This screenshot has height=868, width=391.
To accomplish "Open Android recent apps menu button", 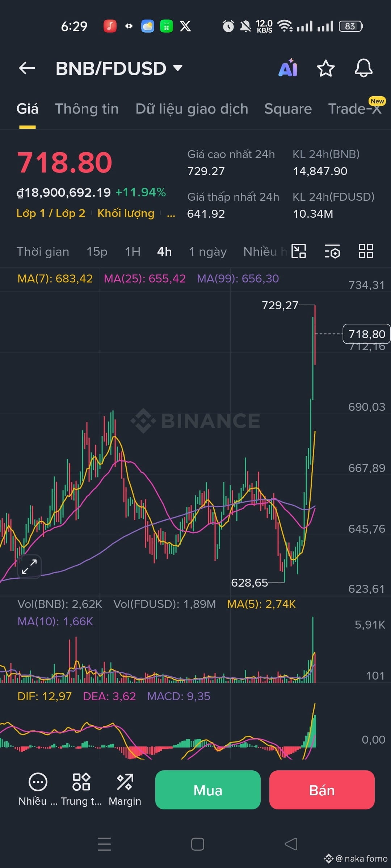I will tap(104, 844).
